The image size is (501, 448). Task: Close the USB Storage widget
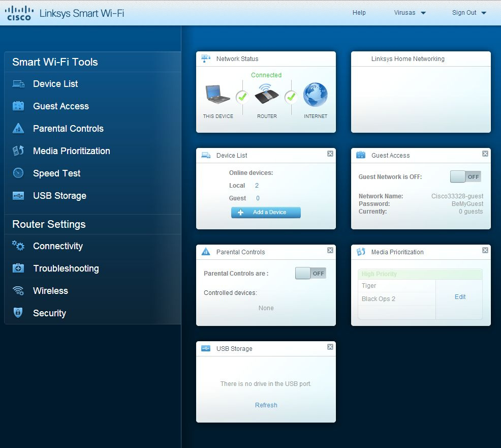click(330, 347)
